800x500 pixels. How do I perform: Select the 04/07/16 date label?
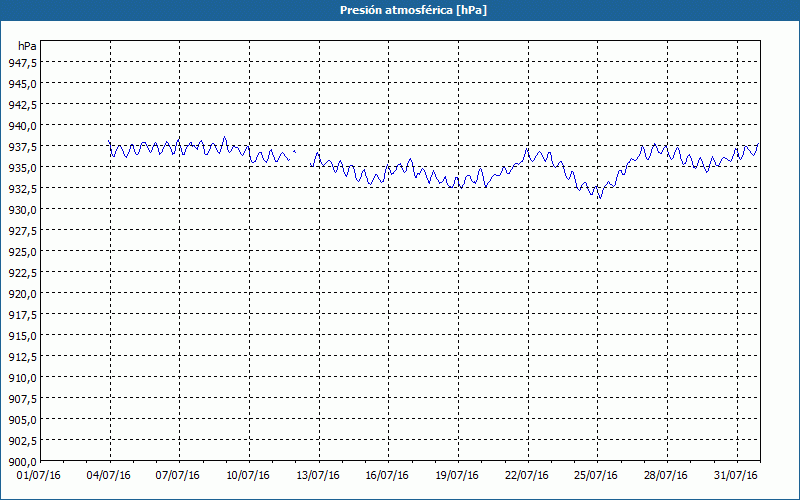(109, 476)
